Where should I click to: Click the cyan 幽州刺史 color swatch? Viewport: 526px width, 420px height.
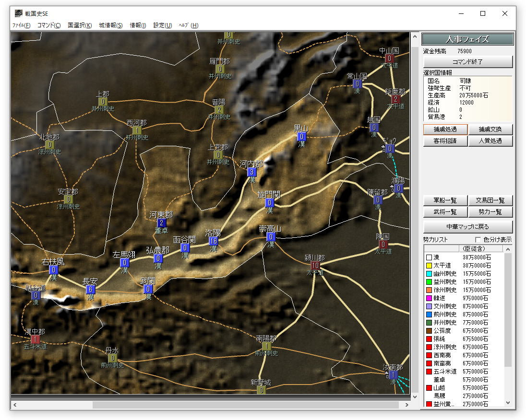point(429,274)
